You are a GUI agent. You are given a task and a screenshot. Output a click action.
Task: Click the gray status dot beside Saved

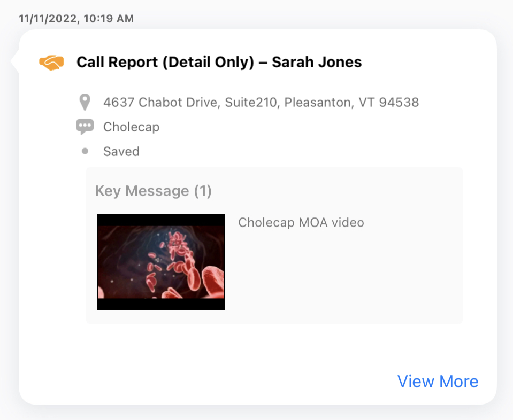tap(85, 151)
